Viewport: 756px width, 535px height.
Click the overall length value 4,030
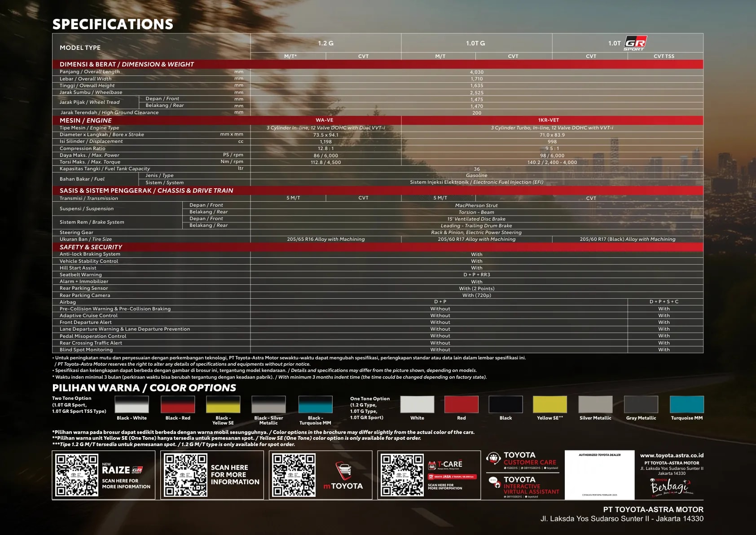[477, 72]
